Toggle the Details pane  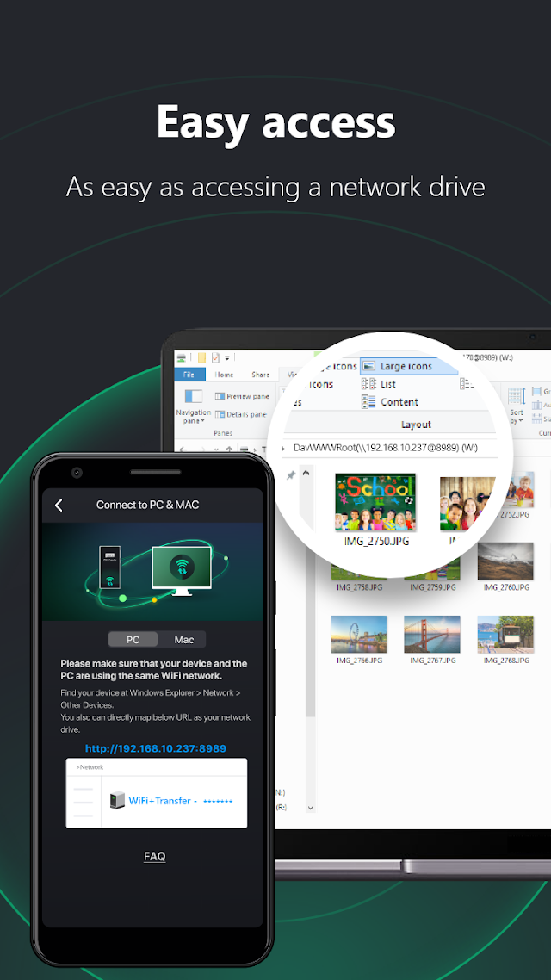(241, 414)
